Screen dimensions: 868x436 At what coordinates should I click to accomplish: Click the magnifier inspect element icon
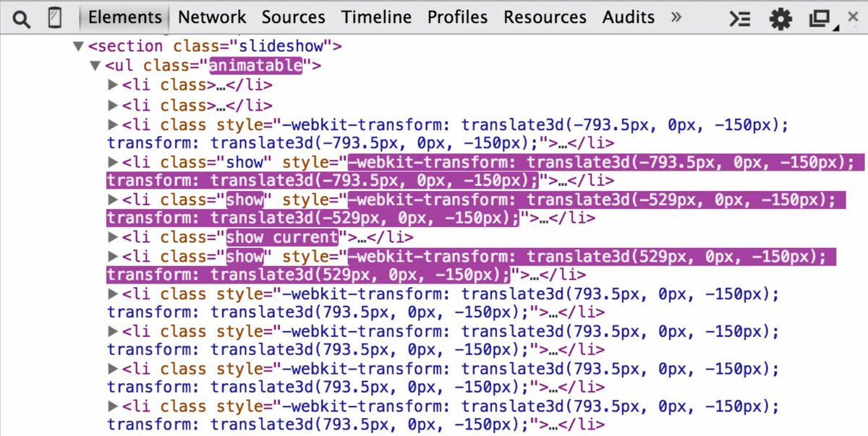(22, 18)
